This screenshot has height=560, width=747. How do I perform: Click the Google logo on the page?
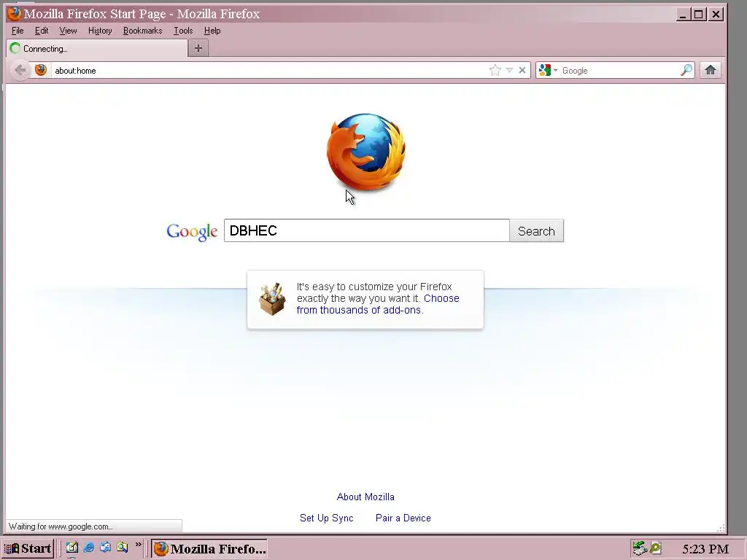click(x=192, y=232)
